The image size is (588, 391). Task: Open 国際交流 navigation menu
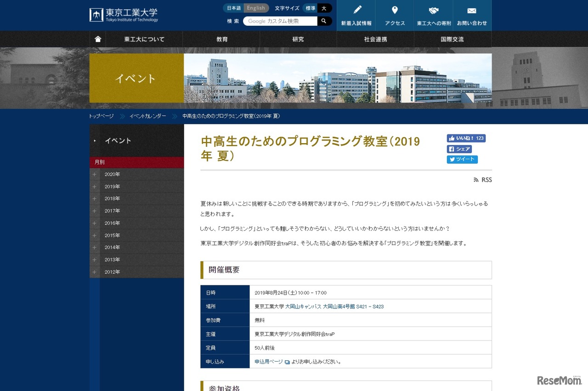click(x=452, y=39)
